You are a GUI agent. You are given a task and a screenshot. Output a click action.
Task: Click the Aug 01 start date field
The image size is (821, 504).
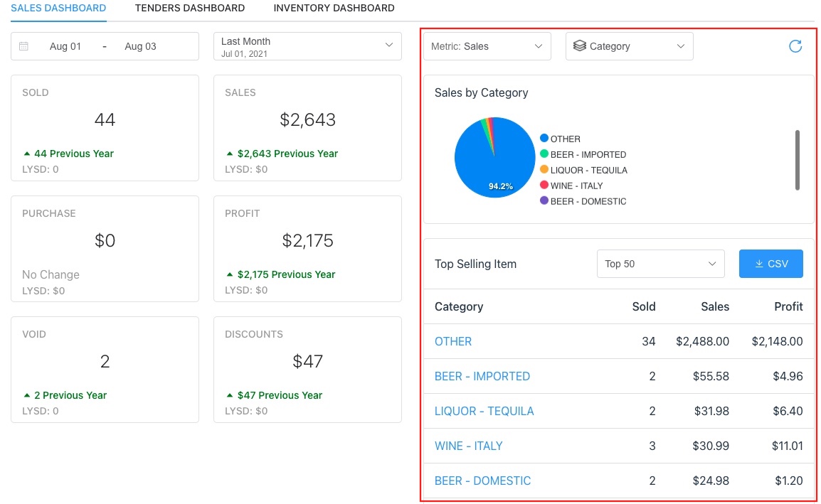(x=65, y=46)
